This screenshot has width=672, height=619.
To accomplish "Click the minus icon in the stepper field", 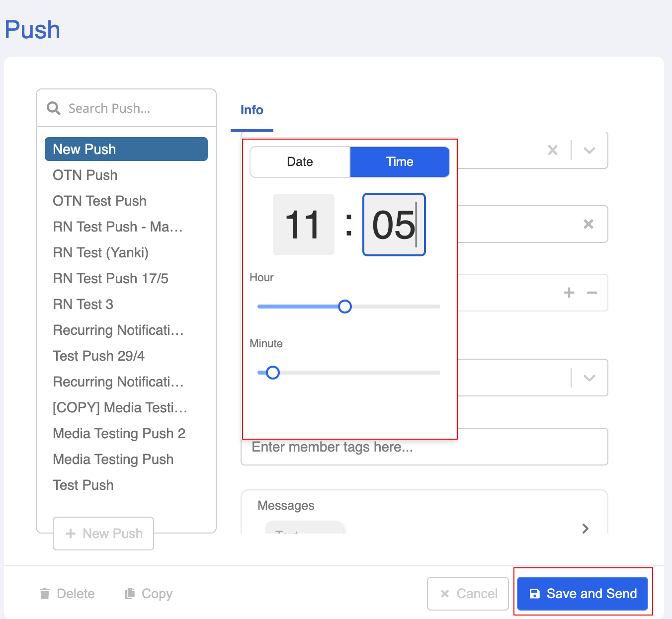I will tap(591, 293).
